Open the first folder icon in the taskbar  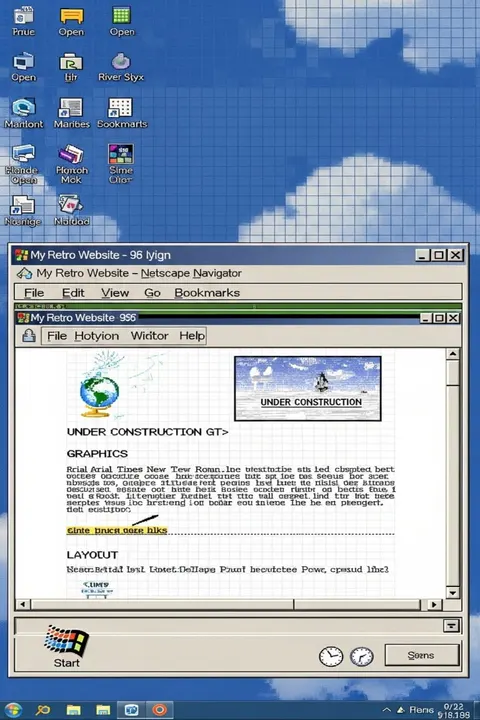[73, 710]
